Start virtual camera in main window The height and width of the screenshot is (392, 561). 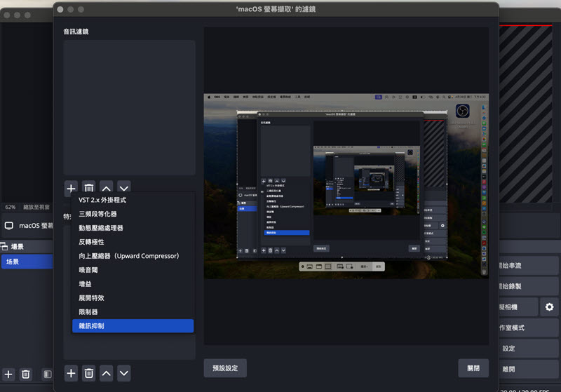point(518,307)
